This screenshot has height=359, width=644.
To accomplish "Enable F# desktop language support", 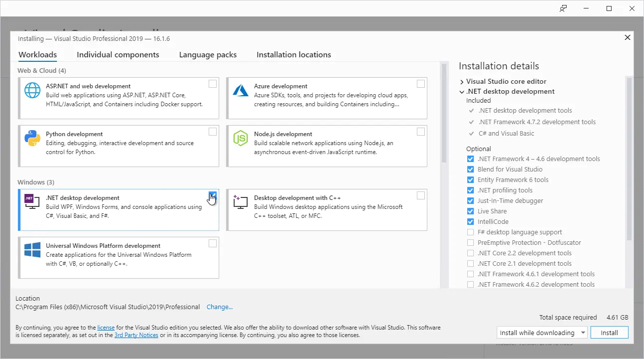I will point(470,232).
